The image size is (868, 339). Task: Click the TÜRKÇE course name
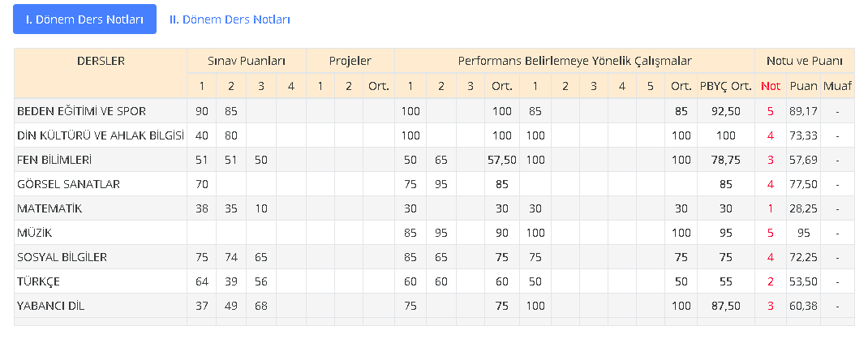pyautogui.click(x=40, y=281)
